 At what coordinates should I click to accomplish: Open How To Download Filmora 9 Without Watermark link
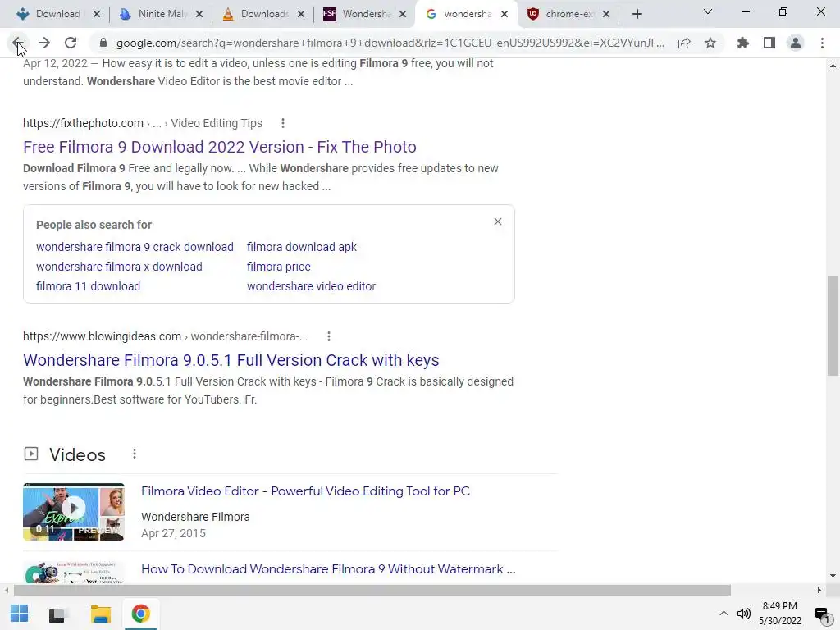(x=328, y=569)
